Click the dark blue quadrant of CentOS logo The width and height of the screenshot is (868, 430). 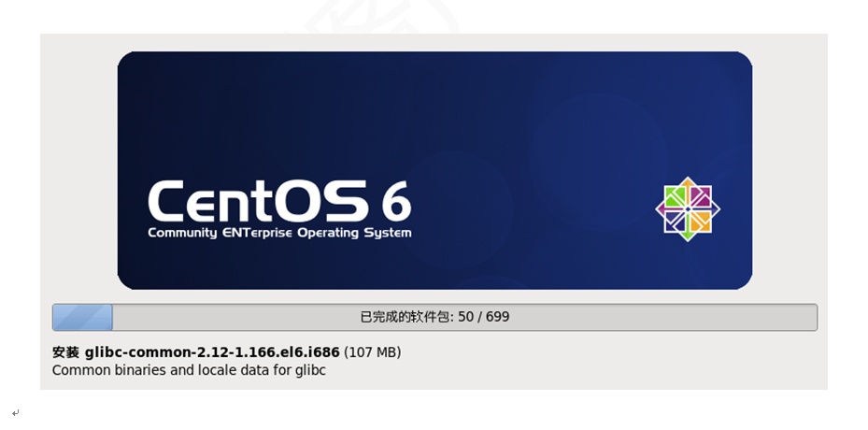[676, 222]
